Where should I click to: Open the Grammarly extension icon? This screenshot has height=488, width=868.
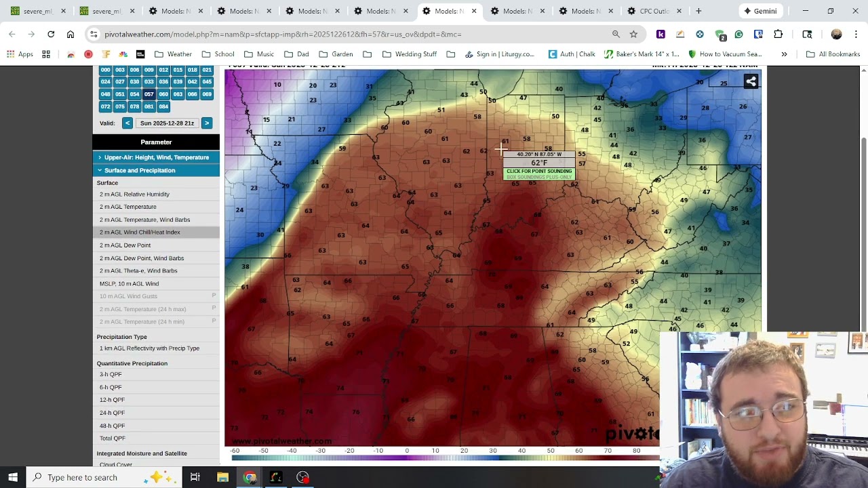(x=738, y=34)
